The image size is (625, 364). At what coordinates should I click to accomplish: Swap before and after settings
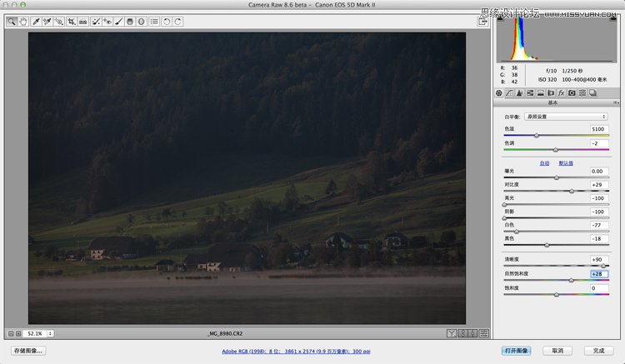(462, 334)
